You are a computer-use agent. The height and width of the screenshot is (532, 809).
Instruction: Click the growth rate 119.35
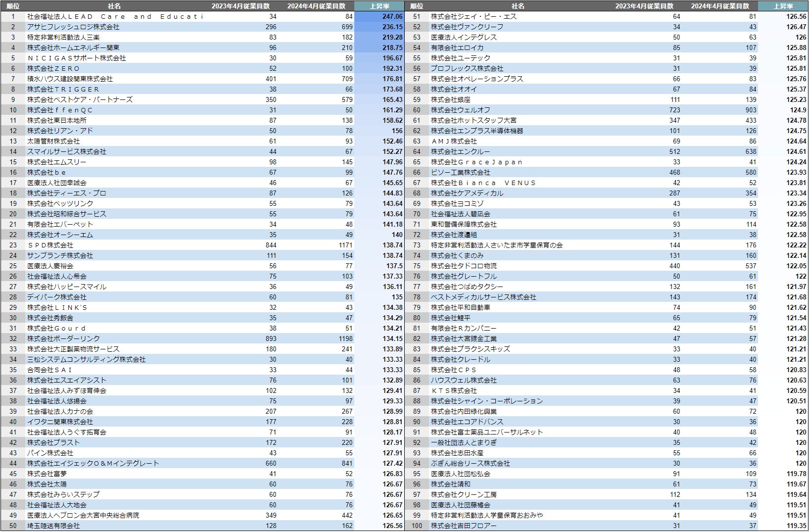pyautogui.click(x=796, y=526)
